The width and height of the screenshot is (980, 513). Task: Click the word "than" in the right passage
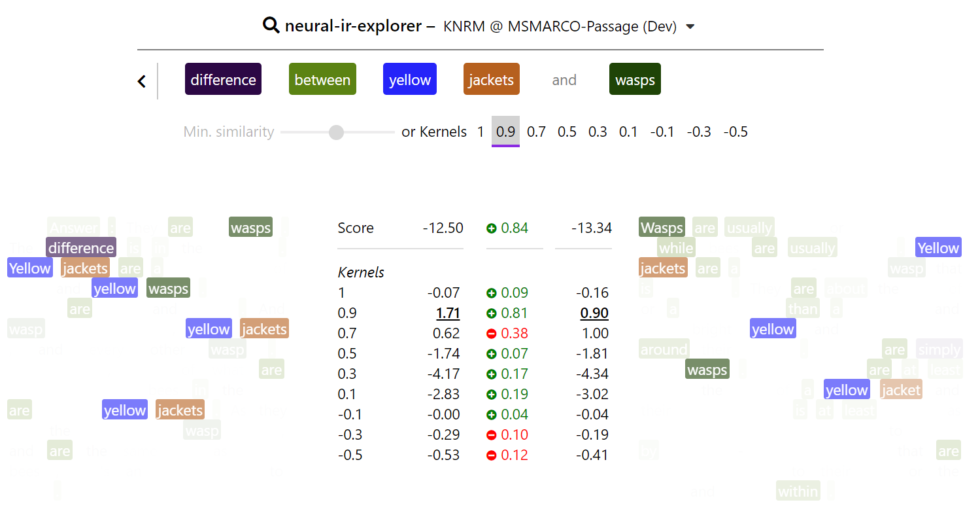(x=803, y=309)
